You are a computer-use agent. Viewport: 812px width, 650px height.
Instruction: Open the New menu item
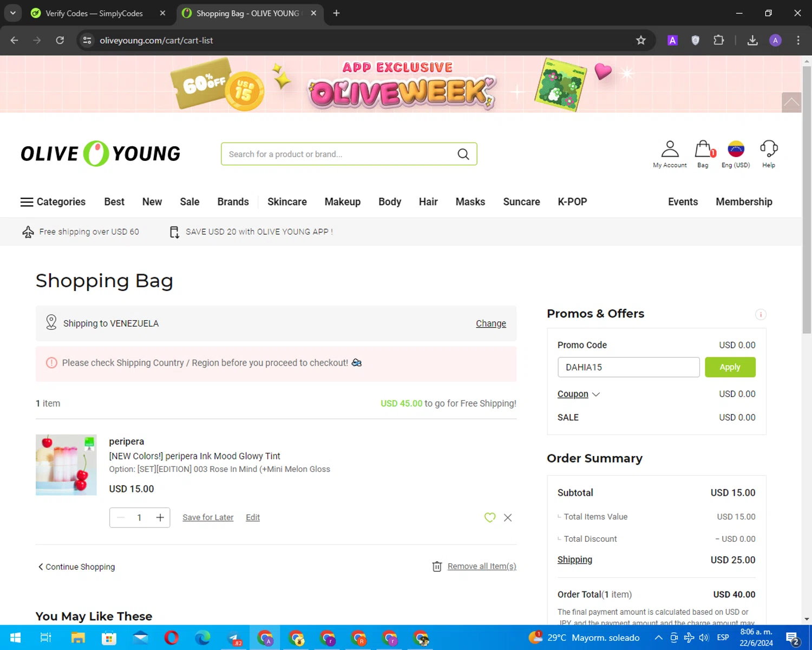152,202
